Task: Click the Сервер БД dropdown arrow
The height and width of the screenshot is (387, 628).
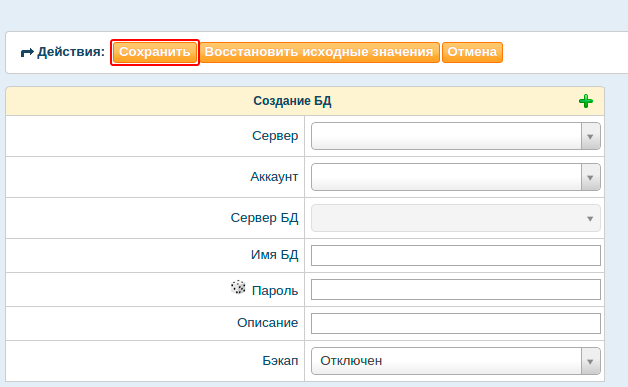Action: click(x=590, y=218)
